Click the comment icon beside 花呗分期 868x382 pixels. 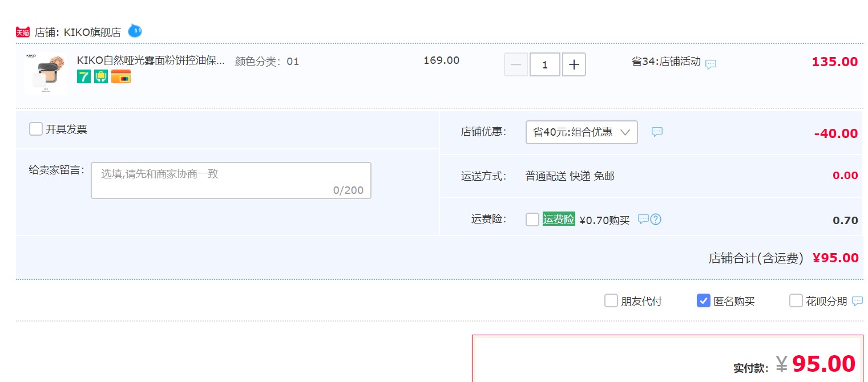click(857, 301)
